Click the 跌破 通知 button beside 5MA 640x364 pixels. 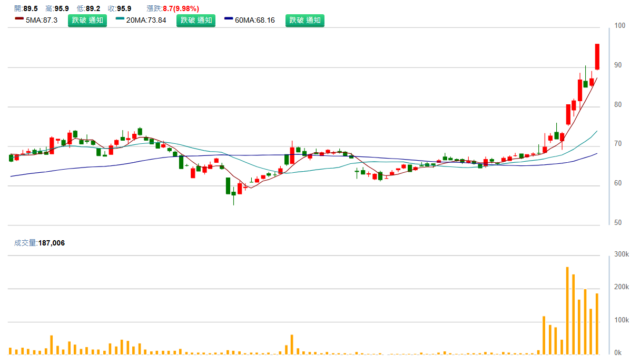tap(87, 21)
